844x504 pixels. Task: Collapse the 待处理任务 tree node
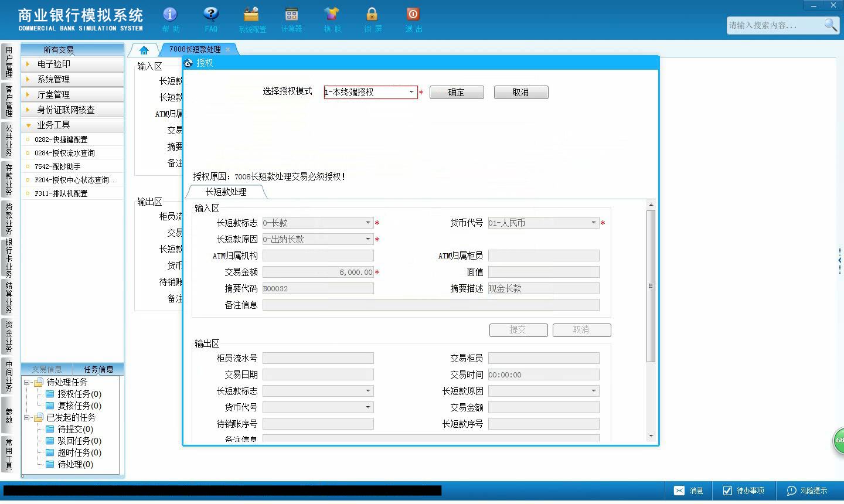[x=26, y=382]
